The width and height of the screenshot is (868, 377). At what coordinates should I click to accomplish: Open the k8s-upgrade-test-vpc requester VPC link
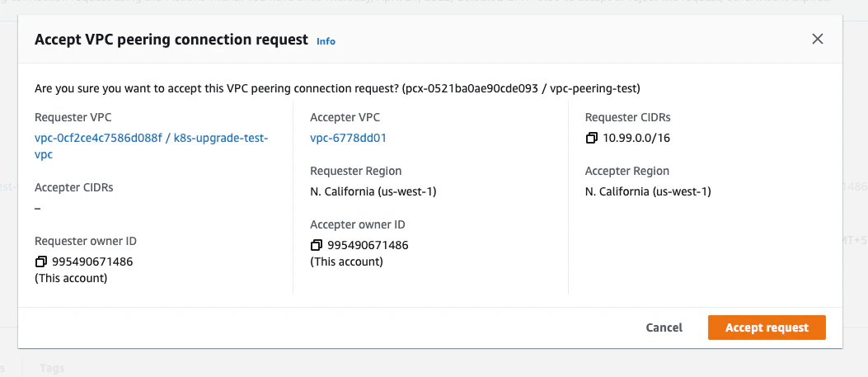[x=151, y=139]
